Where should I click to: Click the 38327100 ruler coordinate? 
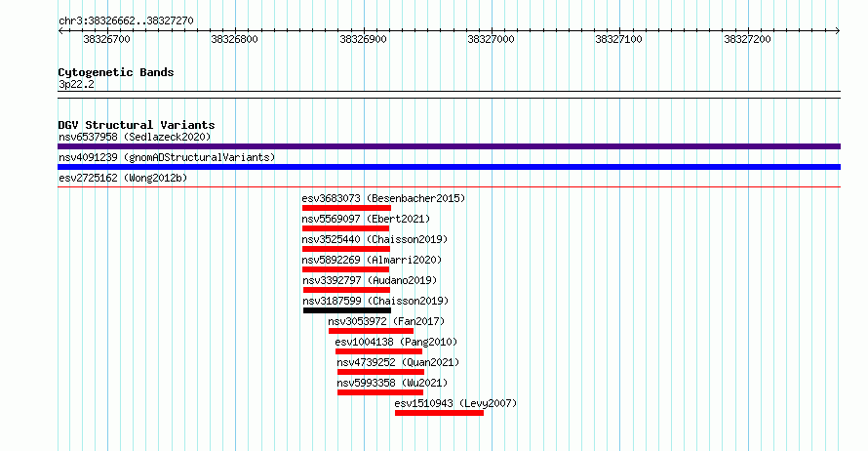619,39
